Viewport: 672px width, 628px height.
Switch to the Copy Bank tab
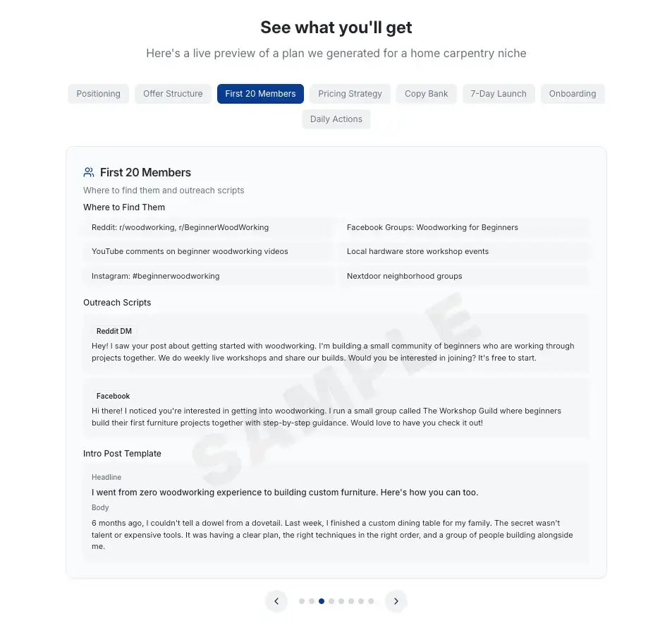coord(427,94)
